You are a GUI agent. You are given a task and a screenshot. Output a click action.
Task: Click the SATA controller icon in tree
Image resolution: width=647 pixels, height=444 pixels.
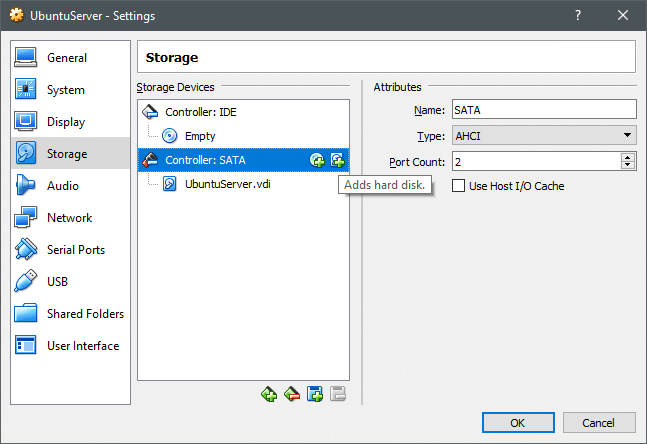150,160
